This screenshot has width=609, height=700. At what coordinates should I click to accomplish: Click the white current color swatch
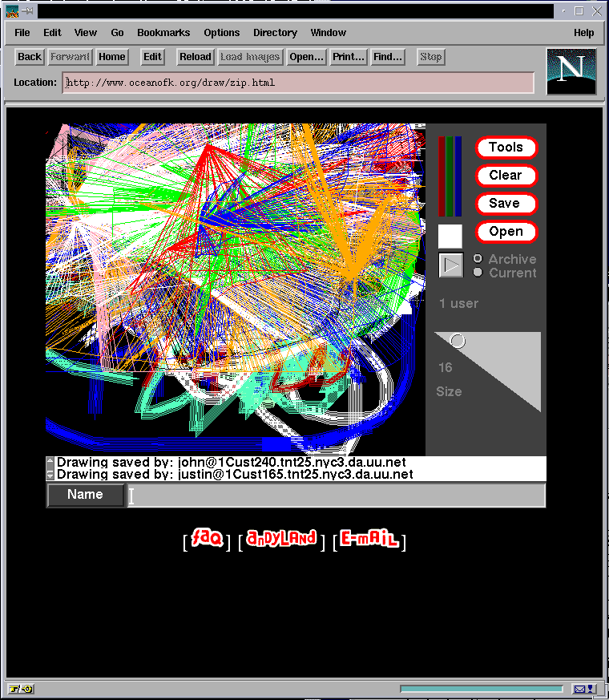(x=450, y=237)
